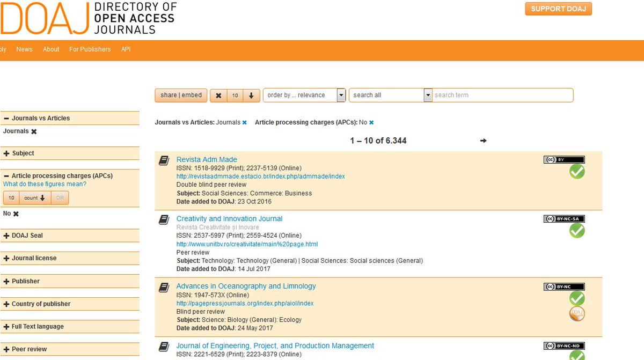Viewport: 644px width, 360px height.
Task: Open Revista Adm.Made journal title
Action: [207, 159]
